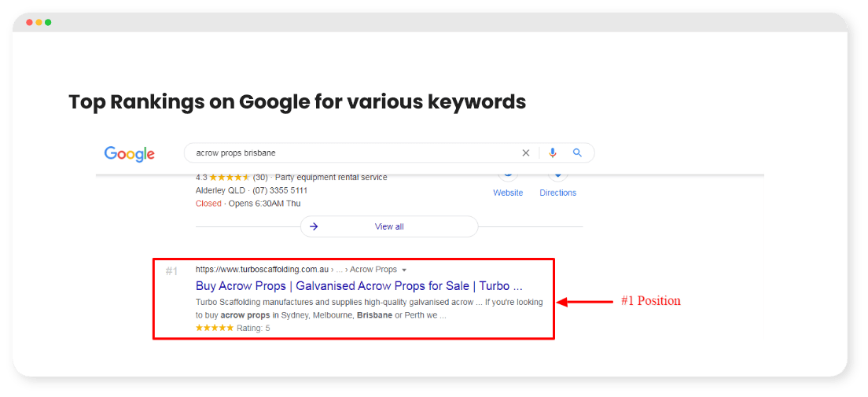This screenshot has width=868, height=397.
Task: Click the red arrow pointing at the result
Action: 584,302
